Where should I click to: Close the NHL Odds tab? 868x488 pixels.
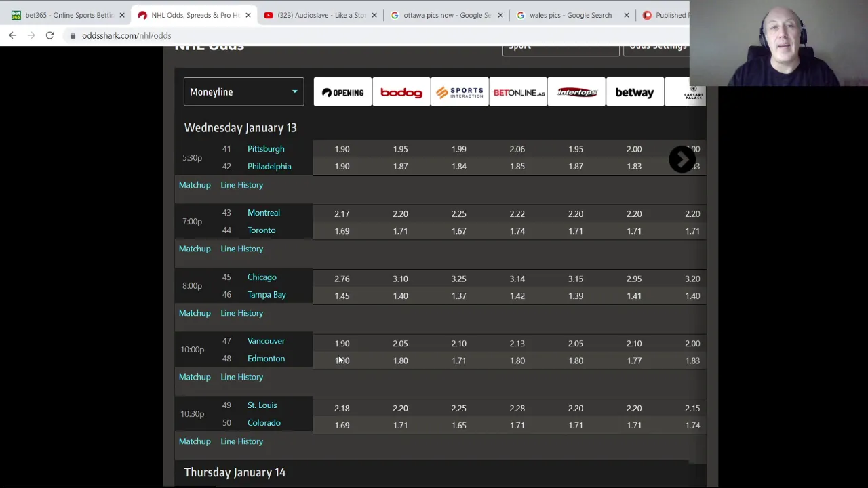pyautogui.click(x=248, y=15)
